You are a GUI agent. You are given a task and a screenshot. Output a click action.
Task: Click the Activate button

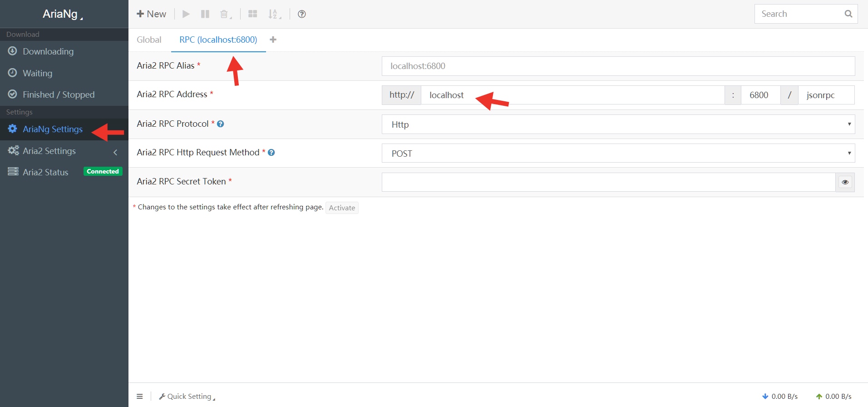coord(342,208)
